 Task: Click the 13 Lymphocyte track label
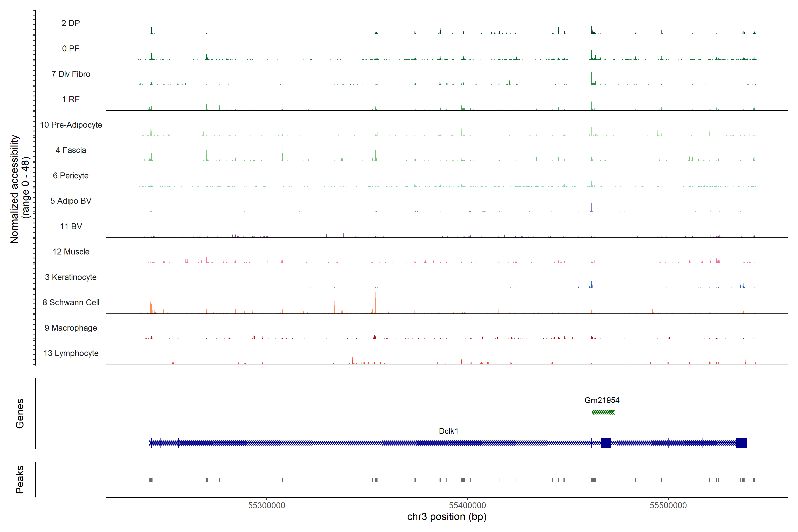[x=71, y=353]
